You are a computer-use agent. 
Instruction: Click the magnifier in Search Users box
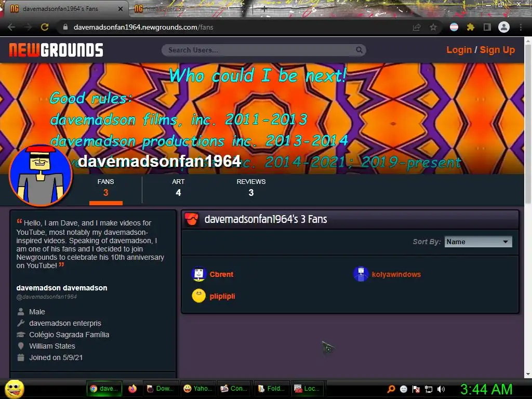[359, 50]
